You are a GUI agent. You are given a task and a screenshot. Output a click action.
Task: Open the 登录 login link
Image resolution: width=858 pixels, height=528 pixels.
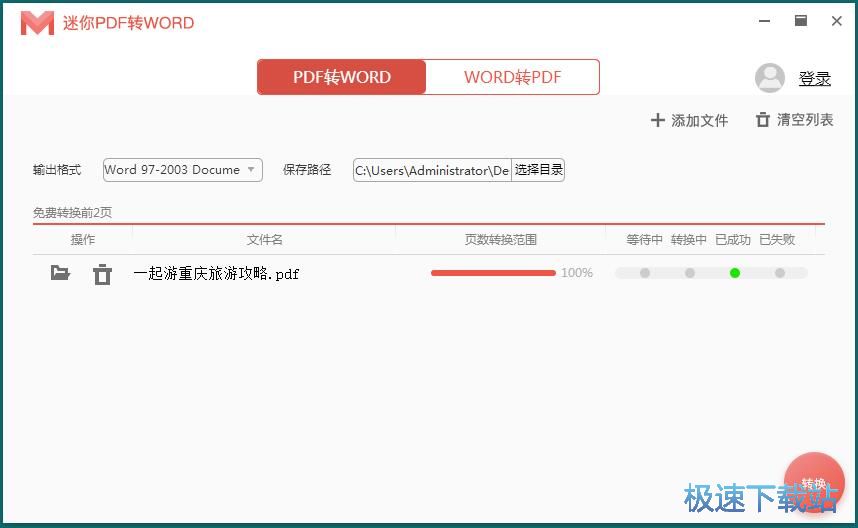click(815, 79)
